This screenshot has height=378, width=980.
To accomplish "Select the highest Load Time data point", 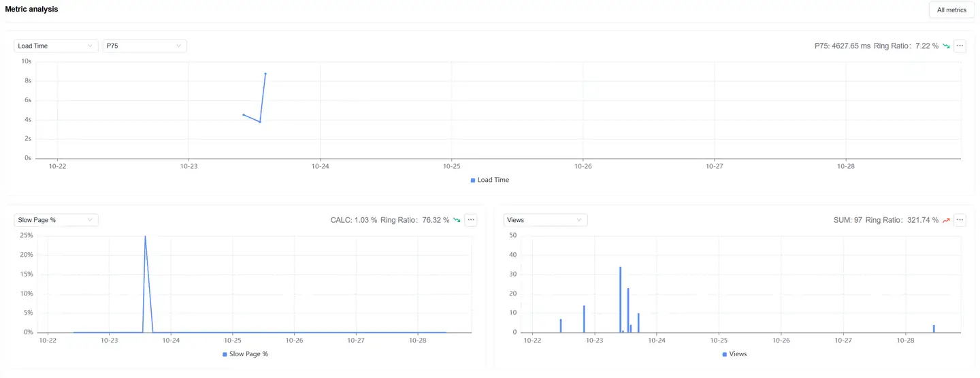I will (x=265, y=74).
